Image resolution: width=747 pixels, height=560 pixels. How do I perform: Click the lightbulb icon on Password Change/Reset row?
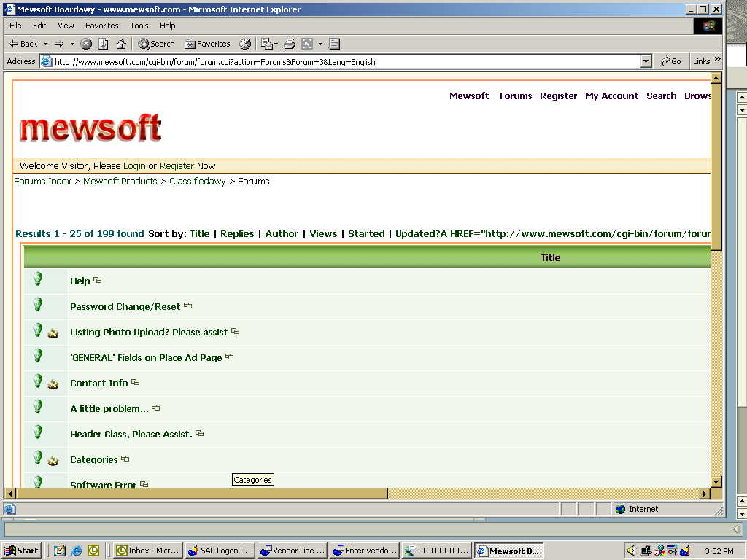38,304
